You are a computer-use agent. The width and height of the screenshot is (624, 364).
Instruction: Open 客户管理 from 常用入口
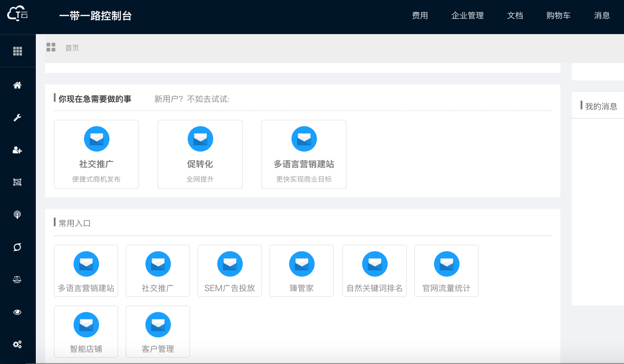[158, 332]
